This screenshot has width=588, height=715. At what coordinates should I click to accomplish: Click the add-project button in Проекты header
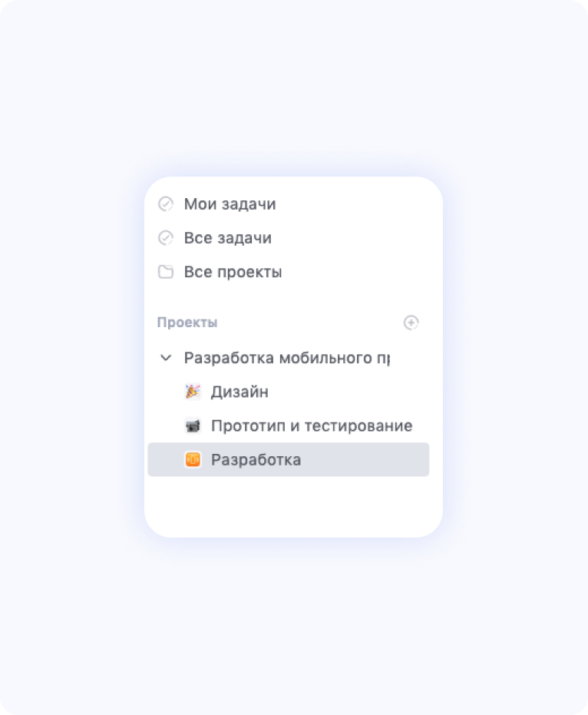click(x=411, y=323)
